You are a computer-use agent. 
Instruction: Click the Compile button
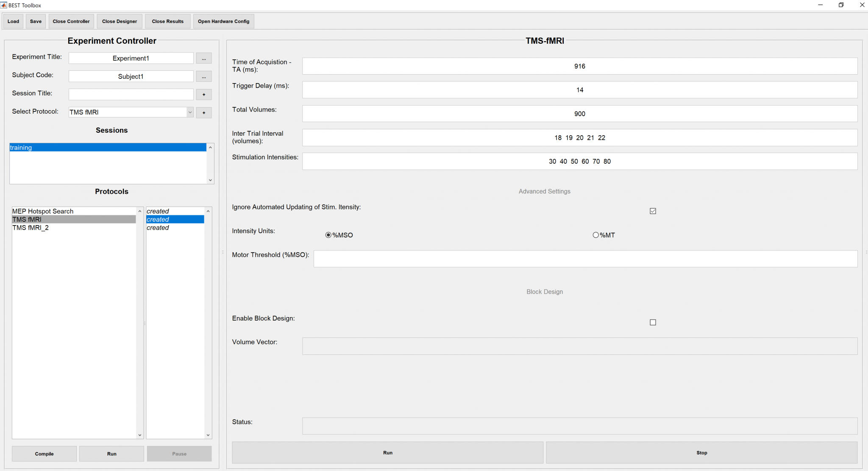(44, 454)
